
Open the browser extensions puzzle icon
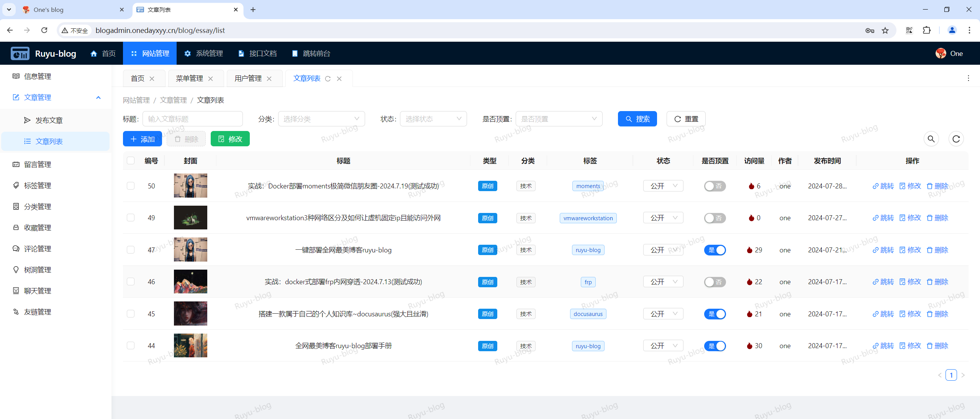click(x=927, y=30)
